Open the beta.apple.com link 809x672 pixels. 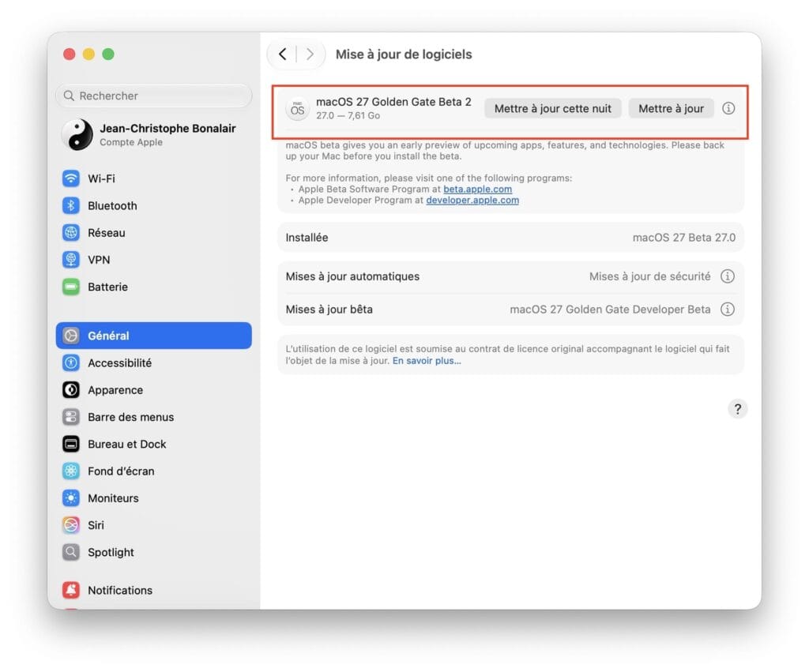point(478,190)
